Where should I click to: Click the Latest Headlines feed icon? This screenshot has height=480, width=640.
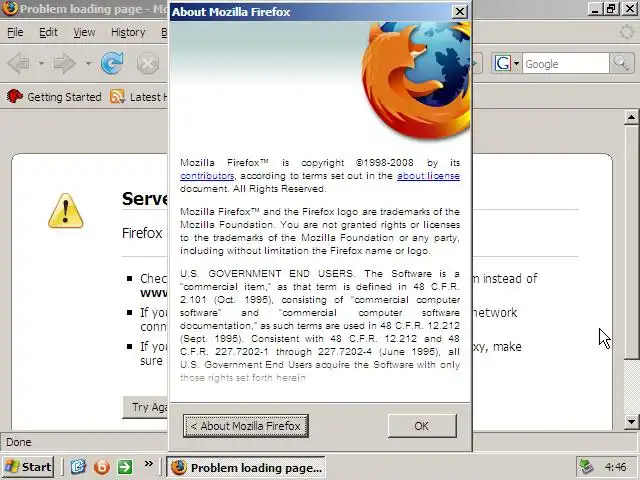[x=117, y=97]
